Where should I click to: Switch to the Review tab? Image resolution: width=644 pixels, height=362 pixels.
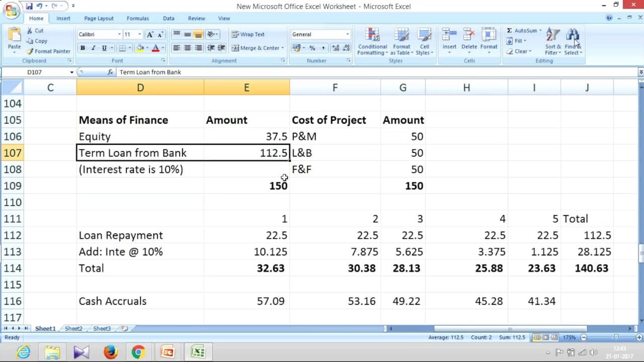(x=196, y=19)
